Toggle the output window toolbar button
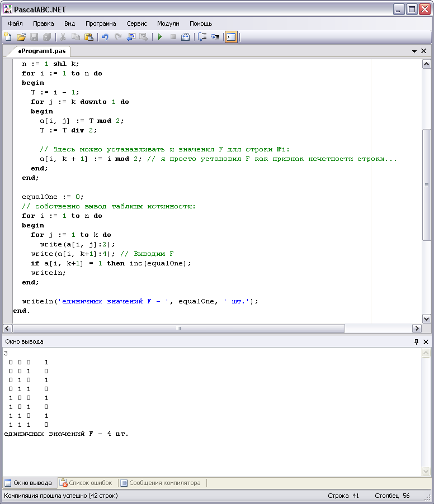 (x=231, y=37)
